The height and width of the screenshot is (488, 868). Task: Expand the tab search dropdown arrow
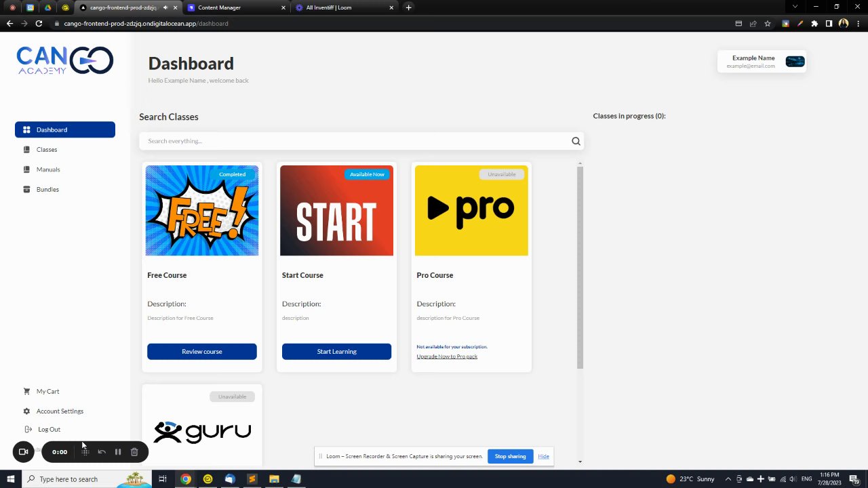795,7
